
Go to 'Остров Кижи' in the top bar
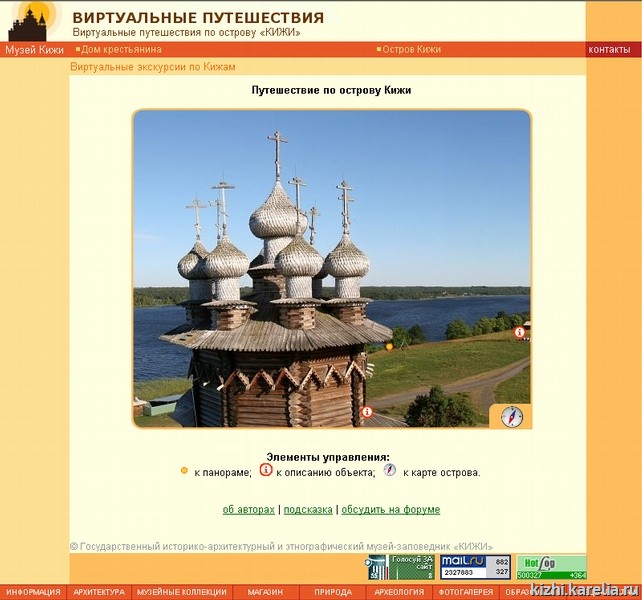(x=412, y=50)
